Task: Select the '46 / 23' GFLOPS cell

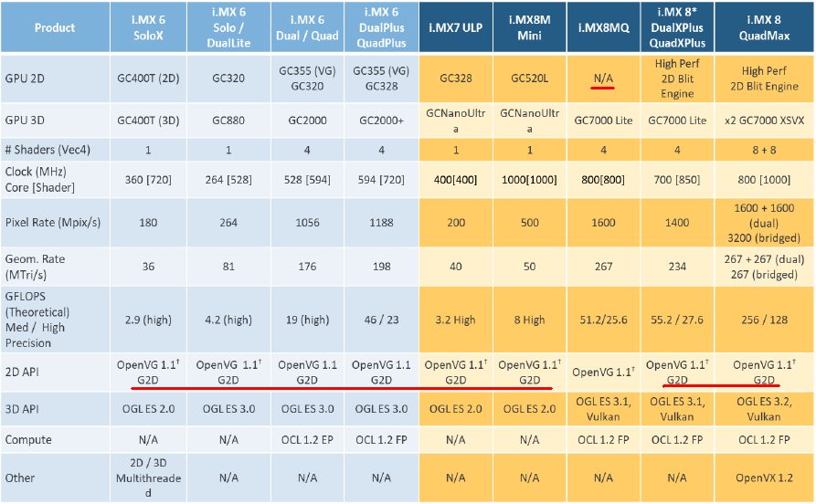Action: [381, 320]
